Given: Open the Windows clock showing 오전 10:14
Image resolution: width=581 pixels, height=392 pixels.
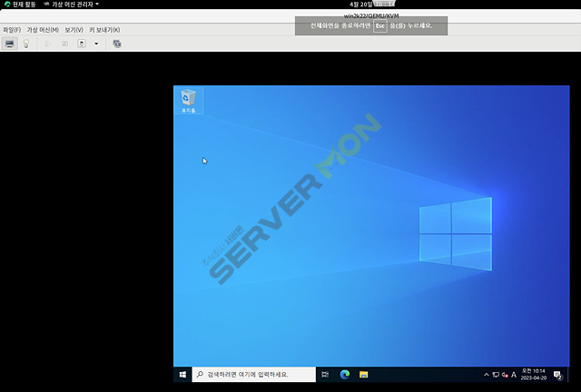Looking at the screenshot, I should click(x=534, y=374).
